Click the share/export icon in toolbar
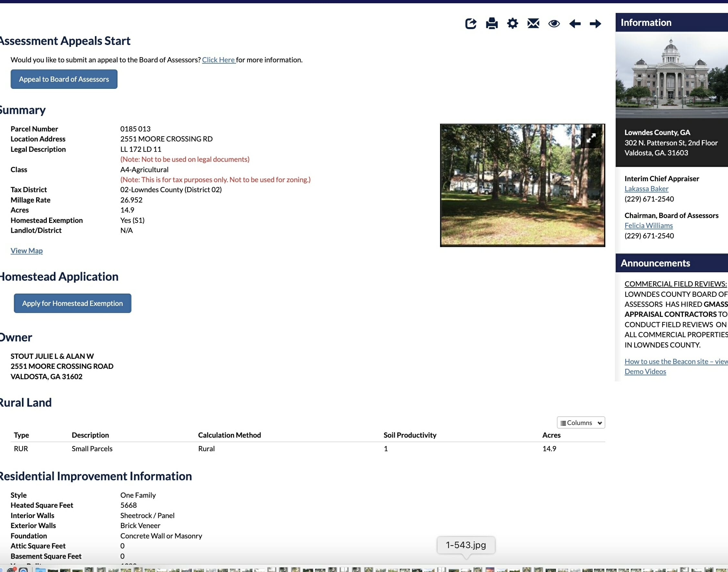This screenshot has height=572, width=728. click(x=471, y=24)
